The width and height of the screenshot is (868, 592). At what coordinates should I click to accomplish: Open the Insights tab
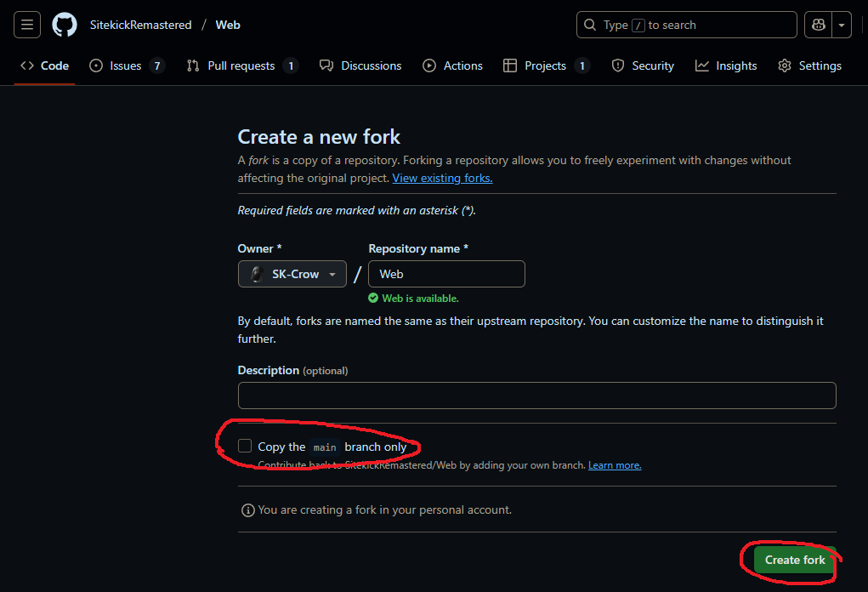coord(726,65)
